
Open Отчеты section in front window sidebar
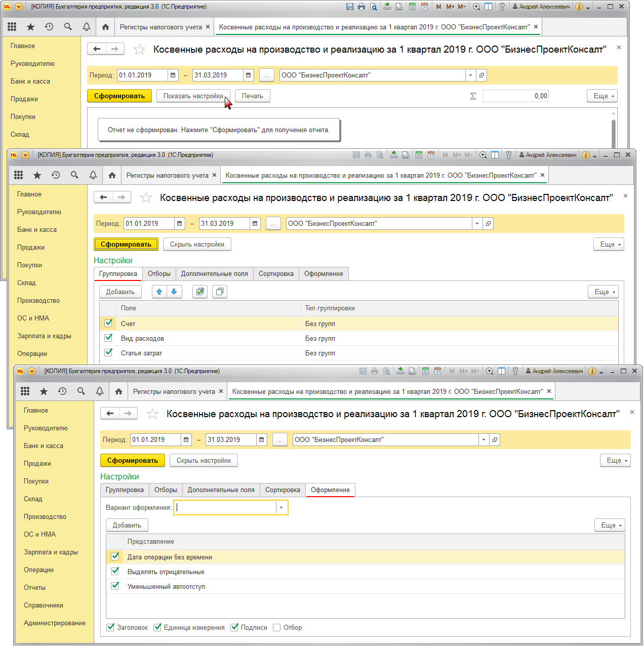34,587
